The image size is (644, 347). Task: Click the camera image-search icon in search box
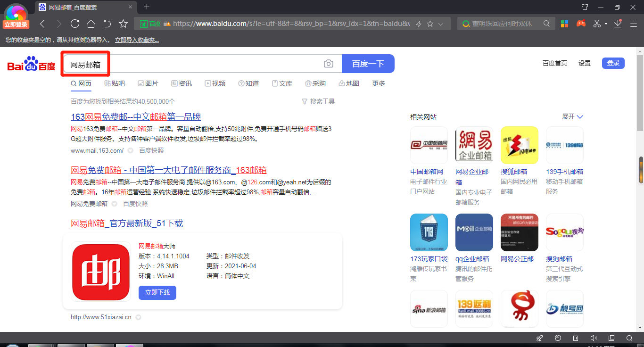pos(329,64)
